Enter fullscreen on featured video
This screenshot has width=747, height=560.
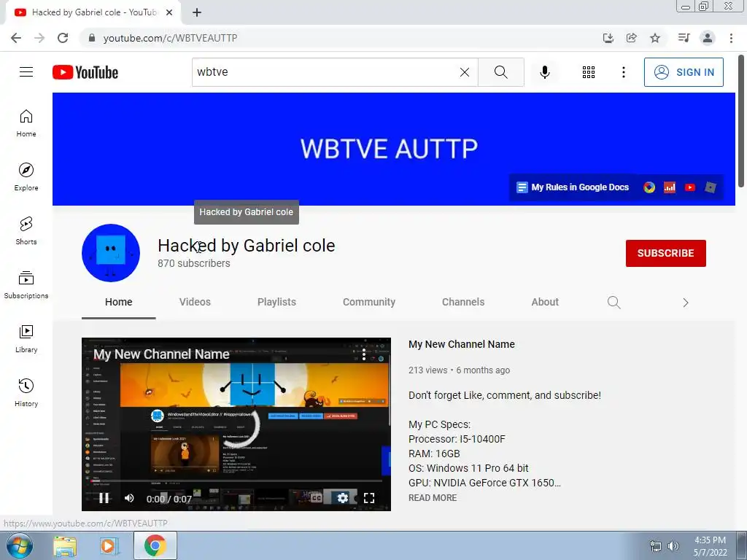(368, 498)
